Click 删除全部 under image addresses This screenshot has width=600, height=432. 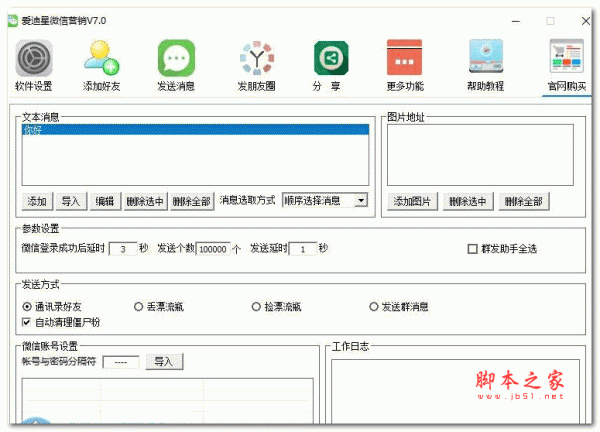coord(524,201)
